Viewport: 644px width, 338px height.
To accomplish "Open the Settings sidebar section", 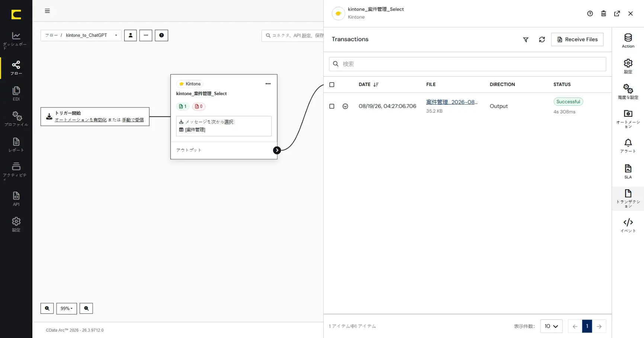I will tap(16, 224).
